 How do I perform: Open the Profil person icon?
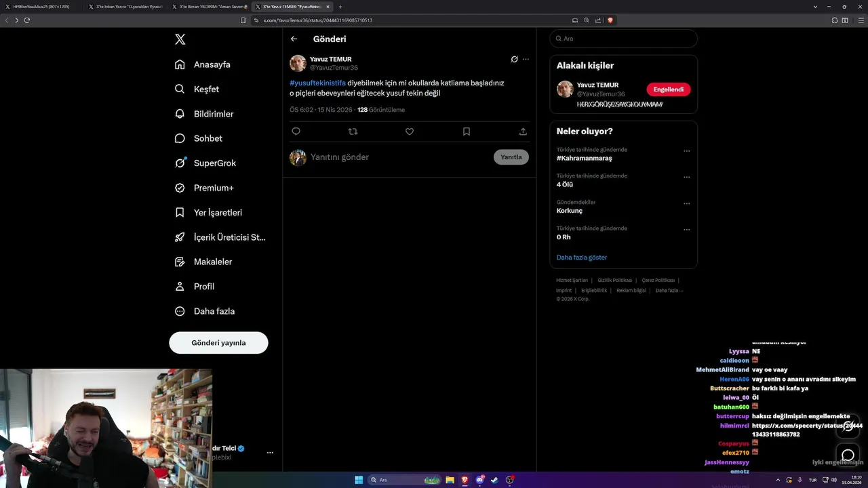[x=180, y=286]
